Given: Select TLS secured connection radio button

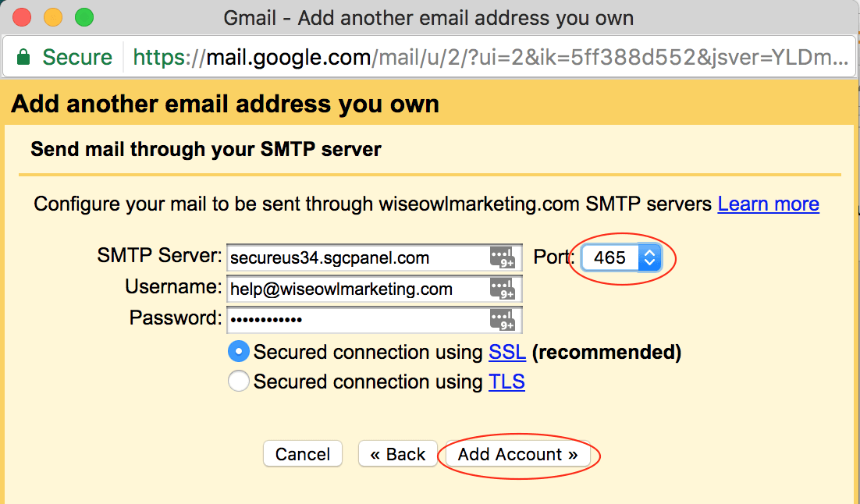Looking at the screenshot, I should click(x=238, y=381).
